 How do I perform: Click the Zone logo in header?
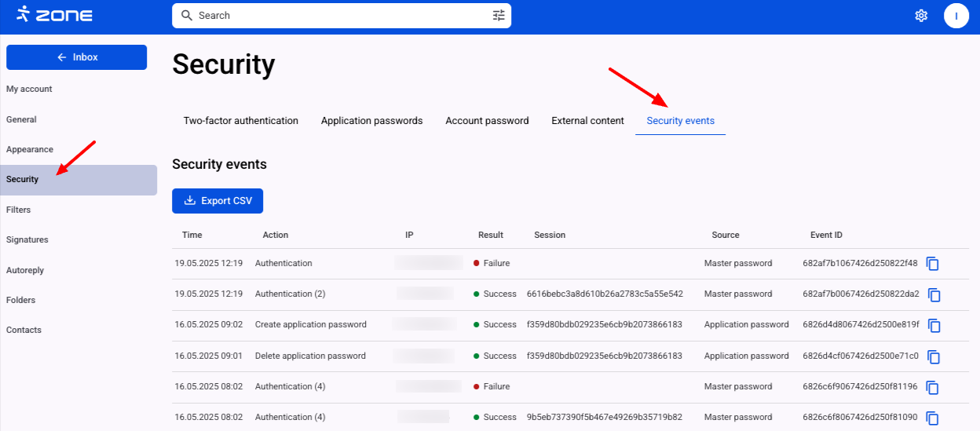pos(54,15)
